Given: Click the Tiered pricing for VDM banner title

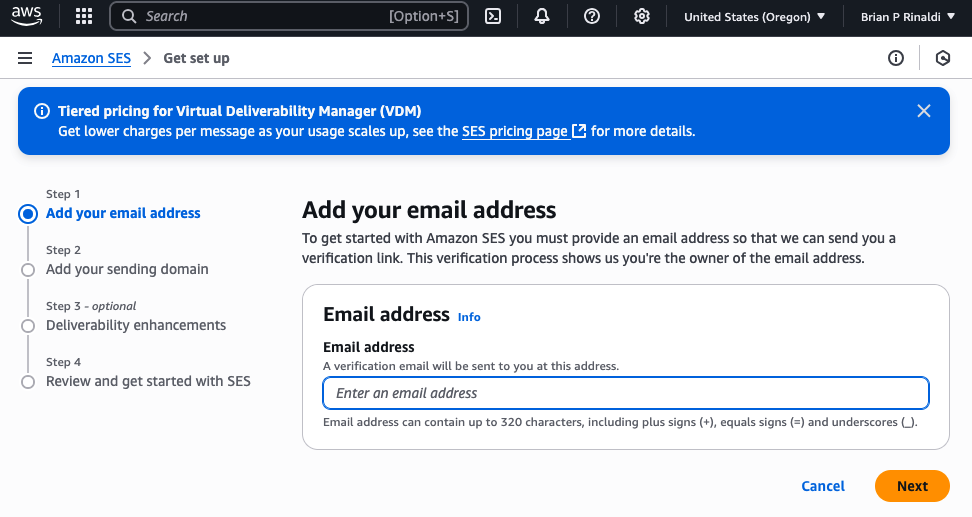Looking at the screenshot, I should 239,111.
